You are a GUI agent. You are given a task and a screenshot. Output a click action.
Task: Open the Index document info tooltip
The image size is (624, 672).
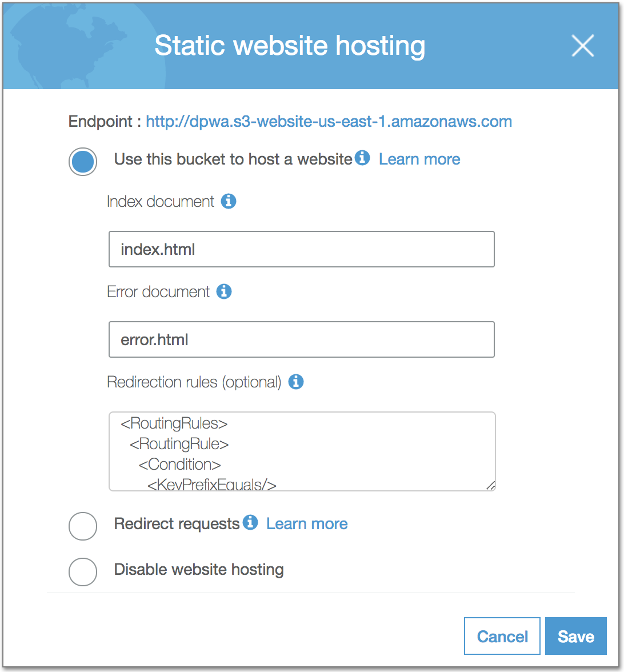(x=230, y=202)
